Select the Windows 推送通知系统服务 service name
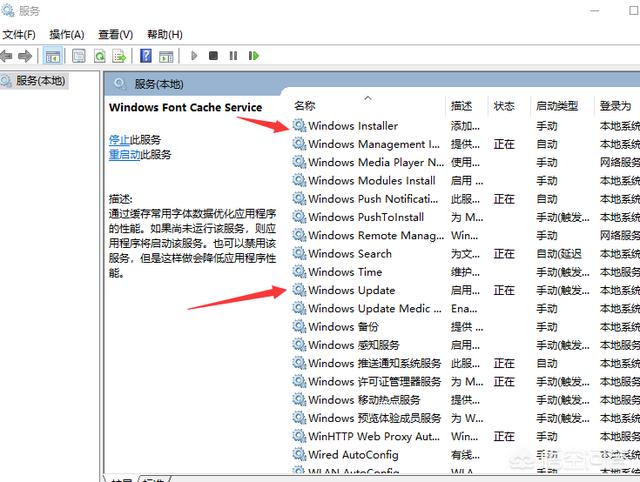This screenshot has height=482, width=640. pyautogui.click(x=375, y=363)
